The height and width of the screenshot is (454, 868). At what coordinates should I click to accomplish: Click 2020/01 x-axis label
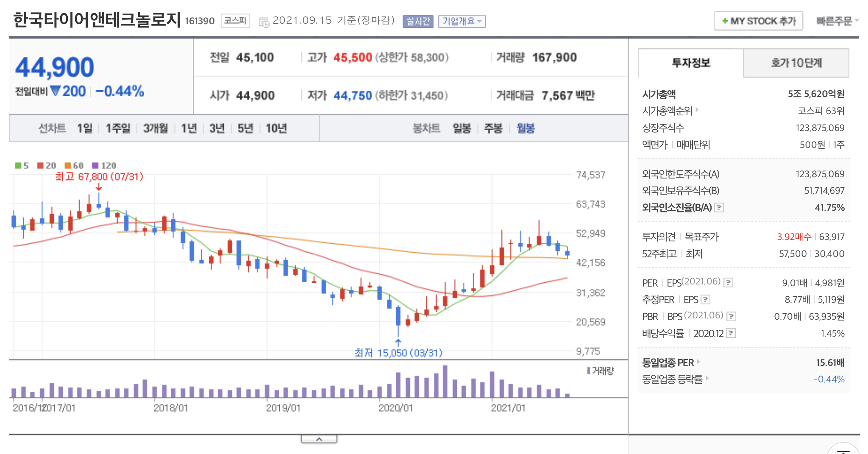pyautogui.click(x=395, y=408)
